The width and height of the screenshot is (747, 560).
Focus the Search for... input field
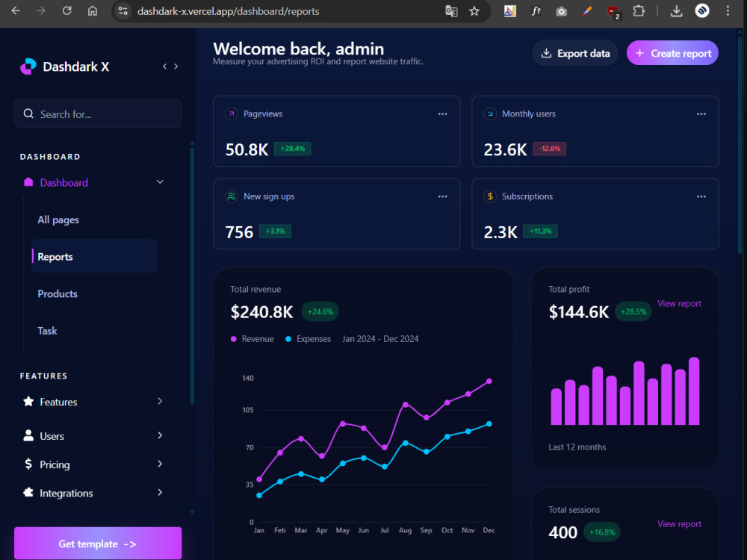[98, 113]
